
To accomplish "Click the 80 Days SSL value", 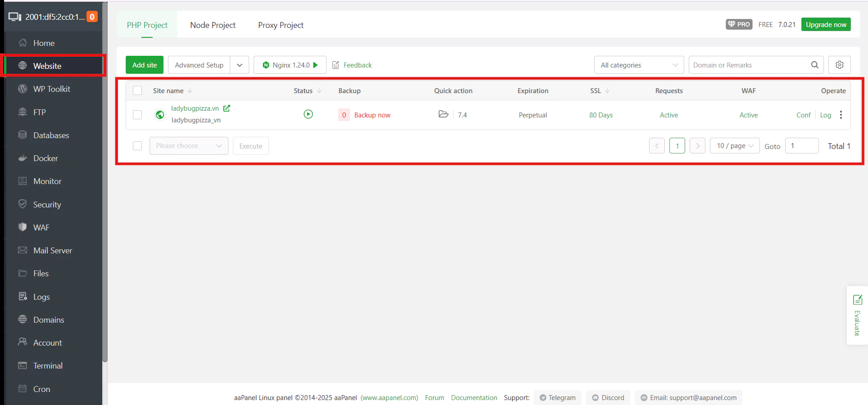I will [601, 115].
